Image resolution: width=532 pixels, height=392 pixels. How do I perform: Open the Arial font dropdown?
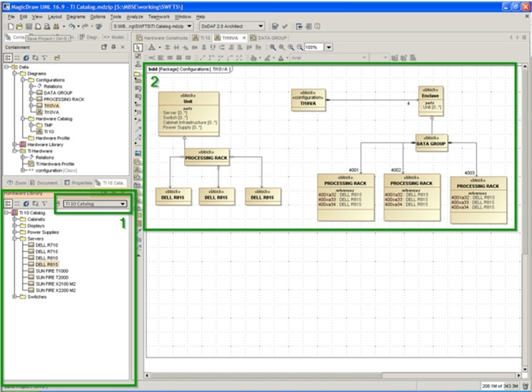click(x=364, y=58)
